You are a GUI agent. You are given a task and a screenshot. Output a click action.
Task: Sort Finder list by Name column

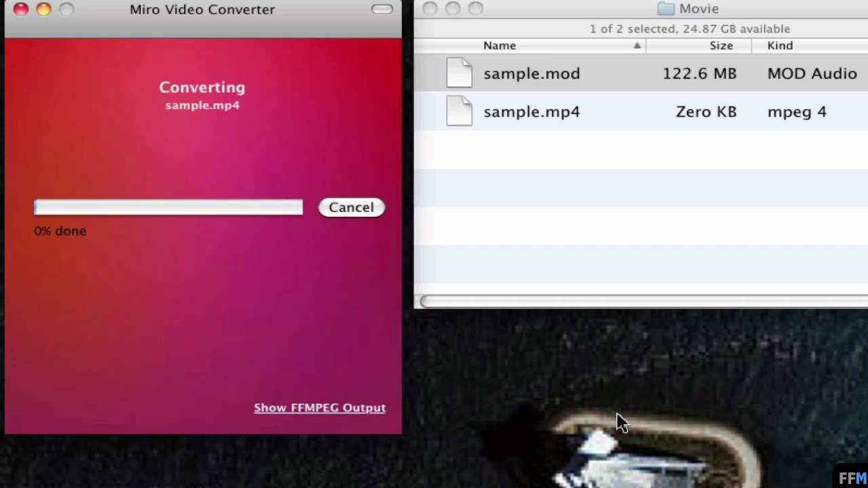click(x=500, y=45)
